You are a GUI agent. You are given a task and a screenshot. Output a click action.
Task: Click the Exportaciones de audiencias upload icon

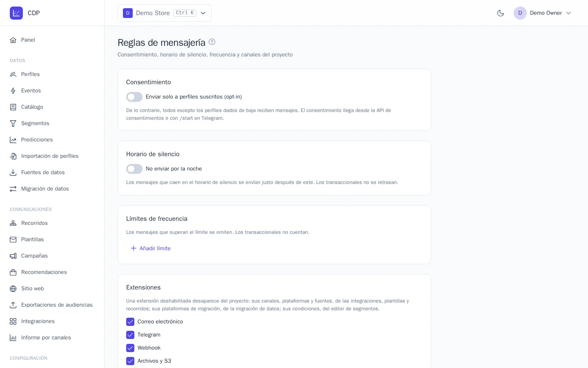coord(13,305)
